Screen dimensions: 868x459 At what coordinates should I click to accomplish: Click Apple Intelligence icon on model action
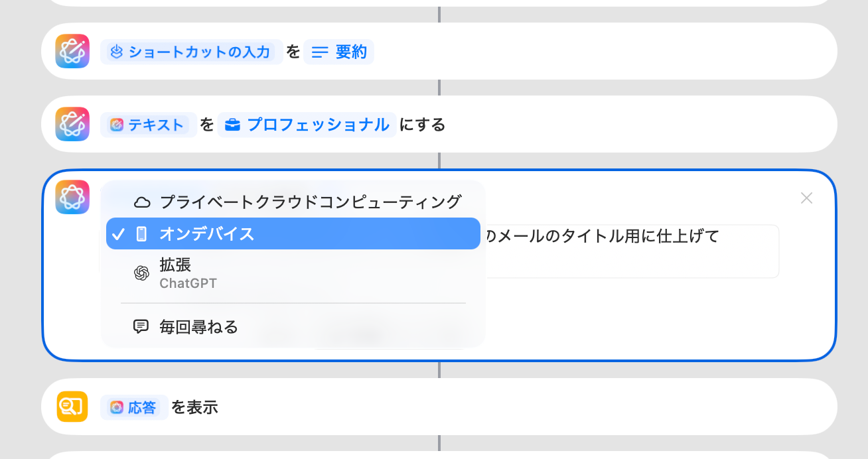[x=72, y=197]
